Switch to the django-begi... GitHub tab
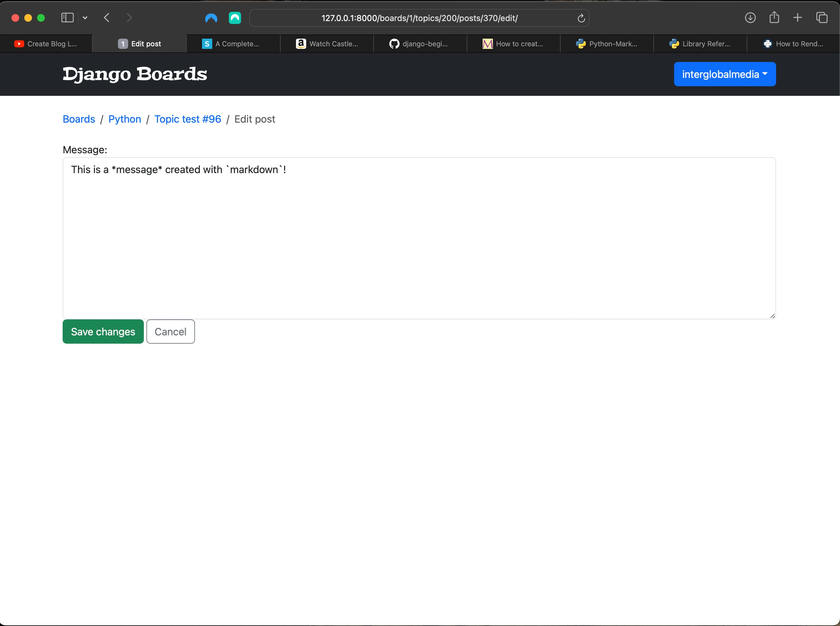The height and width of the screenshot is (626, 840). (x=420, y=43)
